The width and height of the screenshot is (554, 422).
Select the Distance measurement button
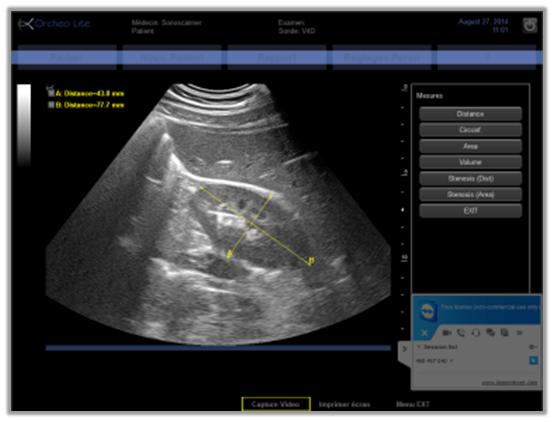pos(470,114)
